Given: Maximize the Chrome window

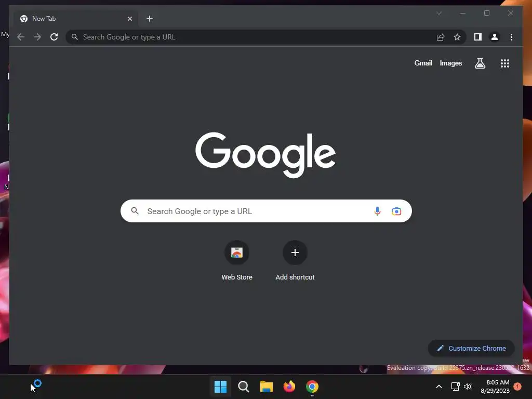Looking at the screenshot, I should click(x=486, y=13).
